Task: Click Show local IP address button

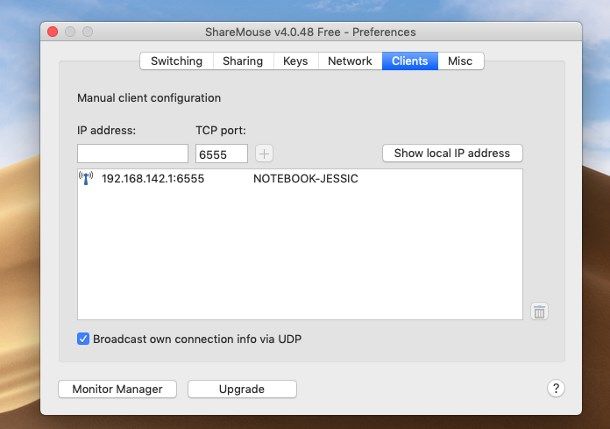Action: [452, 153]
